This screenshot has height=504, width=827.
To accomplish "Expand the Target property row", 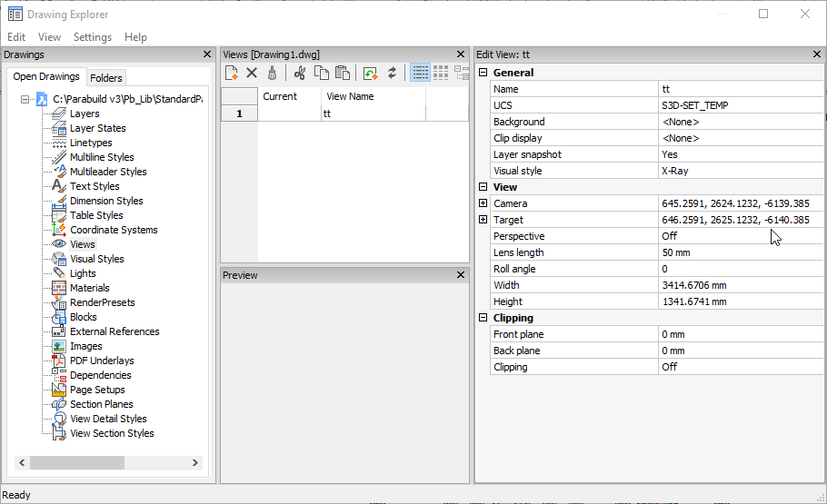I will click(483, 220).
